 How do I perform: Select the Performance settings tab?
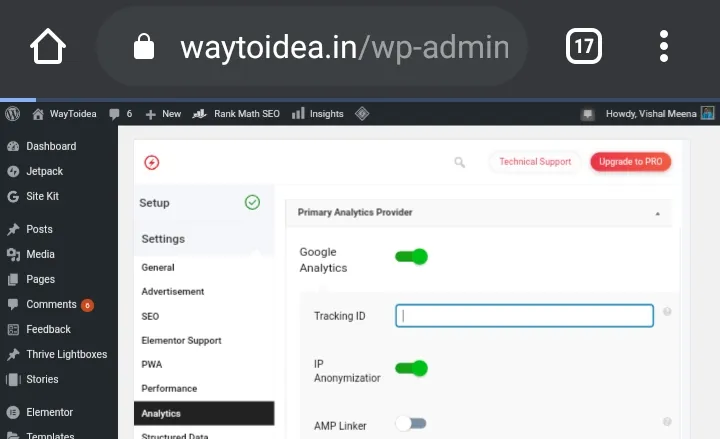[169, 388]
